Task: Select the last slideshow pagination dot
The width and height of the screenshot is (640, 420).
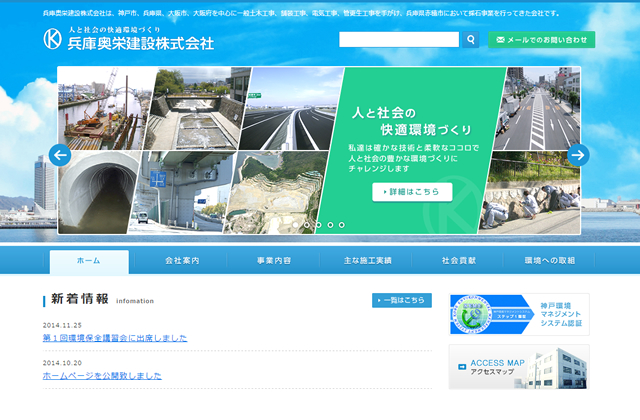Action: pyautogui.click(x=342, y=225)
